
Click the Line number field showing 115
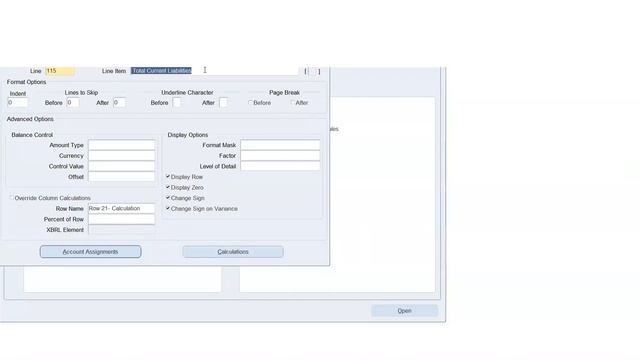tap(60, 71)
